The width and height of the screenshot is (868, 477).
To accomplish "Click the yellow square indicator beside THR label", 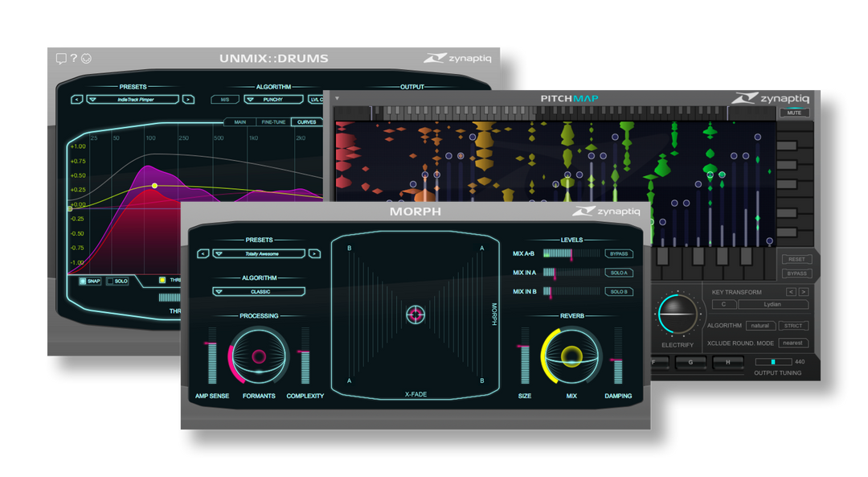I will 162,280.
